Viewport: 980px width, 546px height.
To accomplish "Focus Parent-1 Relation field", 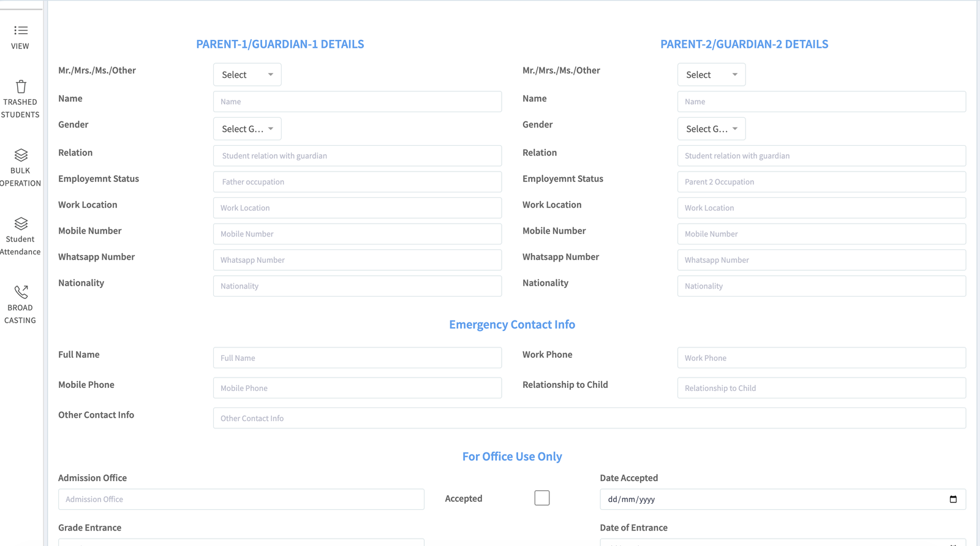I will pyautogui.click(x=358, y=156).
